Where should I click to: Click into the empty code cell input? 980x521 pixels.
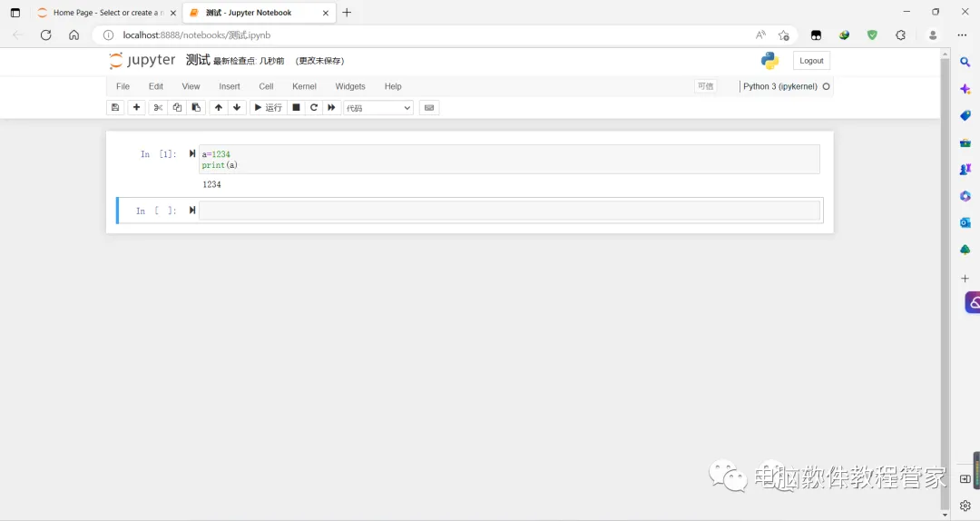pos(509,211)
